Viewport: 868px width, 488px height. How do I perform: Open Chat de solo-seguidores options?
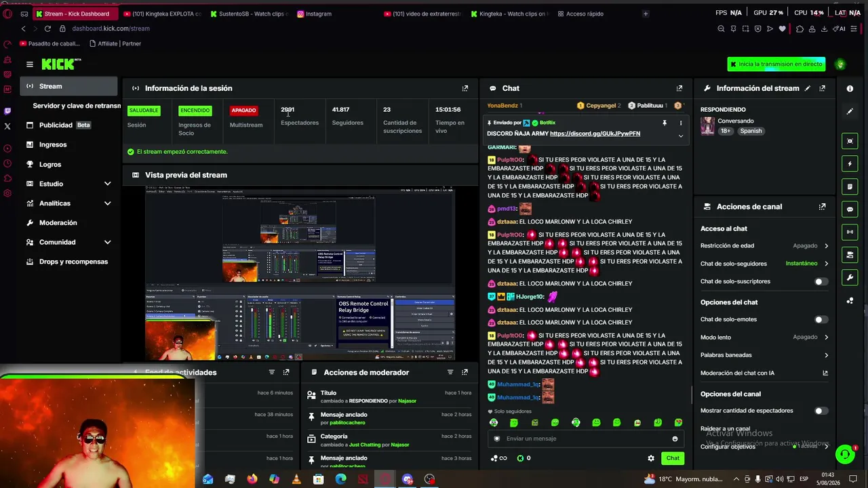pos(764,264)
